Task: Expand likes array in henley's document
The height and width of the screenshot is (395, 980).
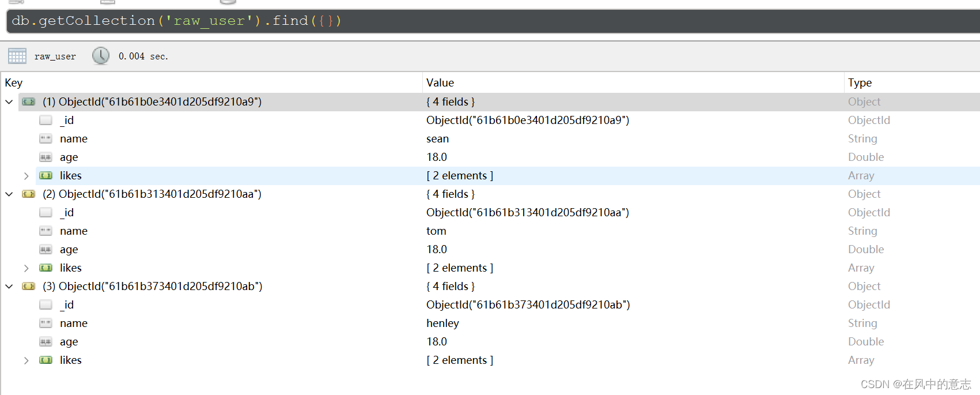Action: click(26, 360)
